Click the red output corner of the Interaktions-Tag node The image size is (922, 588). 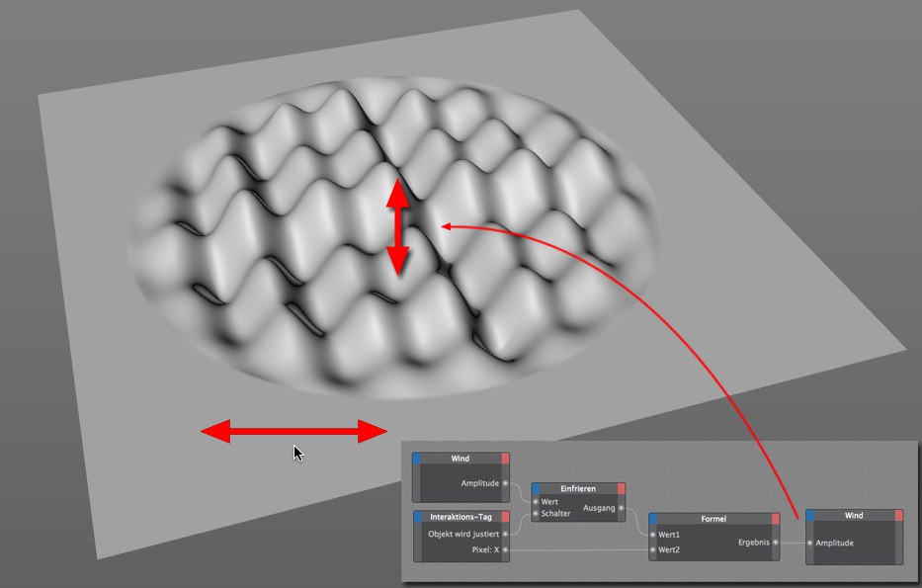(505, 517)
